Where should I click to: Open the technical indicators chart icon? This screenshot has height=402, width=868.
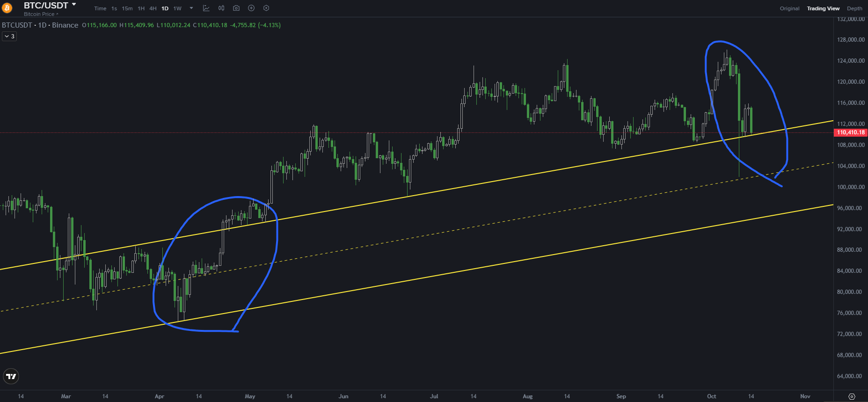[x=206, y=8]
